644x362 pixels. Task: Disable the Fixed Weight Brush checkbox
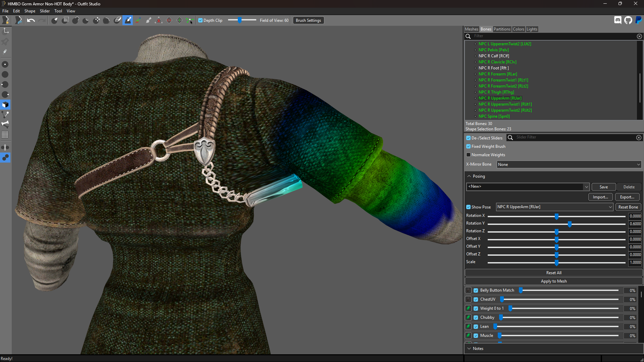pos(468,146)
